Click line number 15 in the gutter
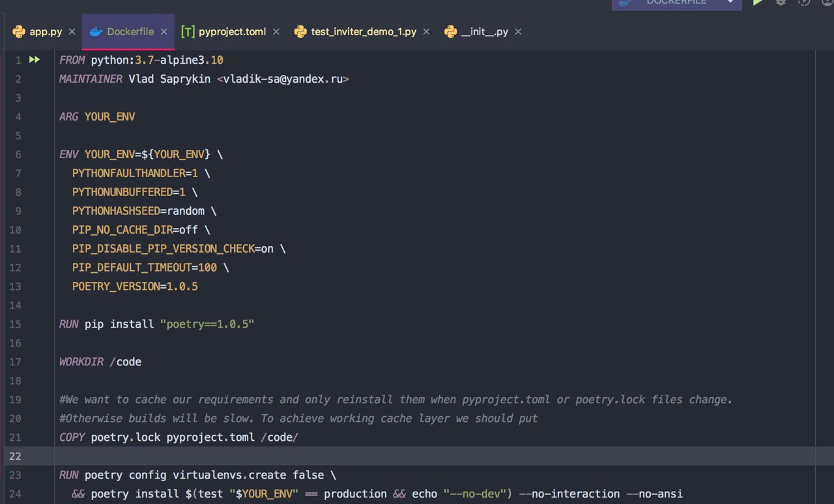The width and height of the screenshot is (834, 504). coord(15,324)
